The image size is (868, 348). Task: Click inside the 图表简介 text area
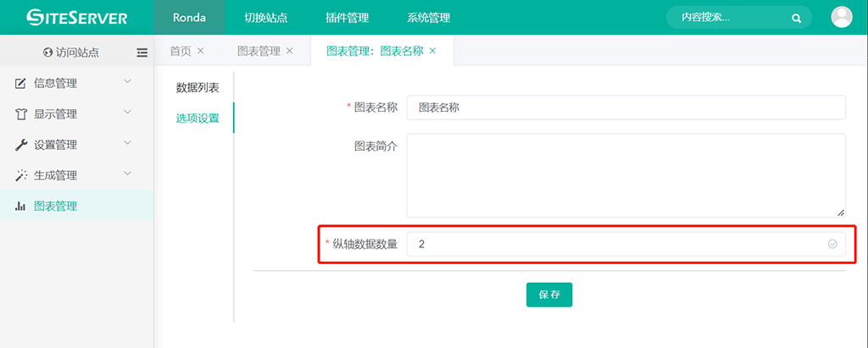coord(626,175)
